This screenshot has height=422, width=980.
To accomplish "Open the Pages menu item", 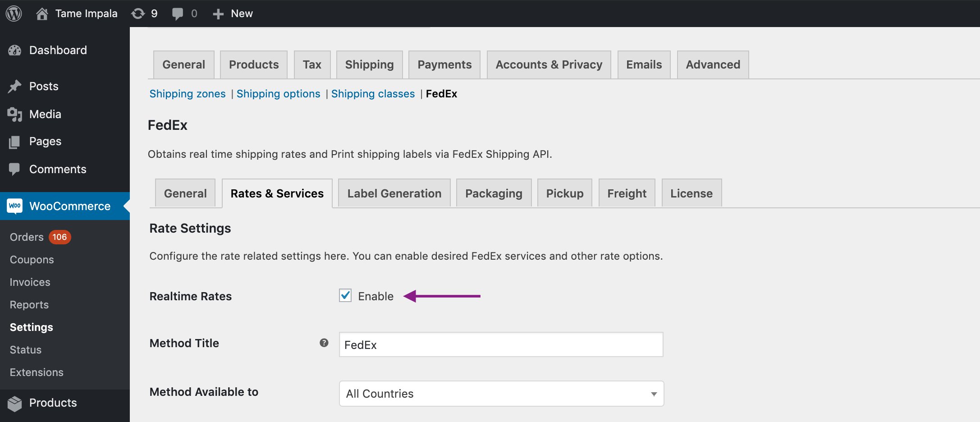I will coord(65,142).
